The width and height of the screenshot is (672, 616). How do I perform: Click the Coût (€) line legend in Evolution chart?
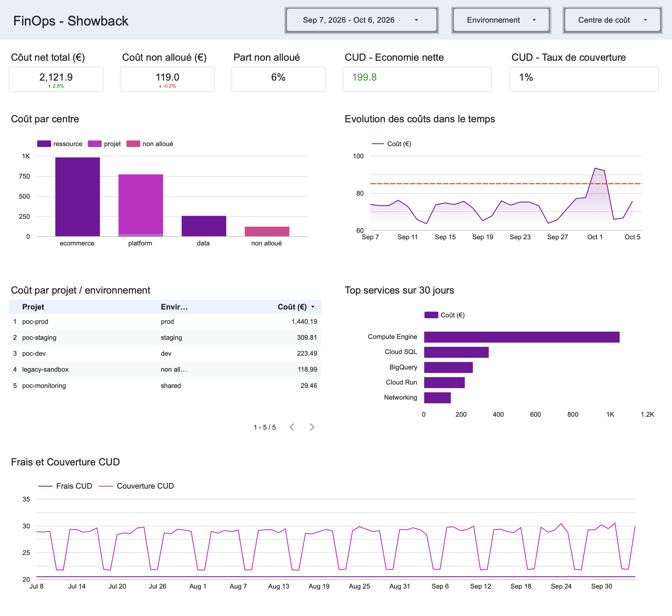click(391, 144)
